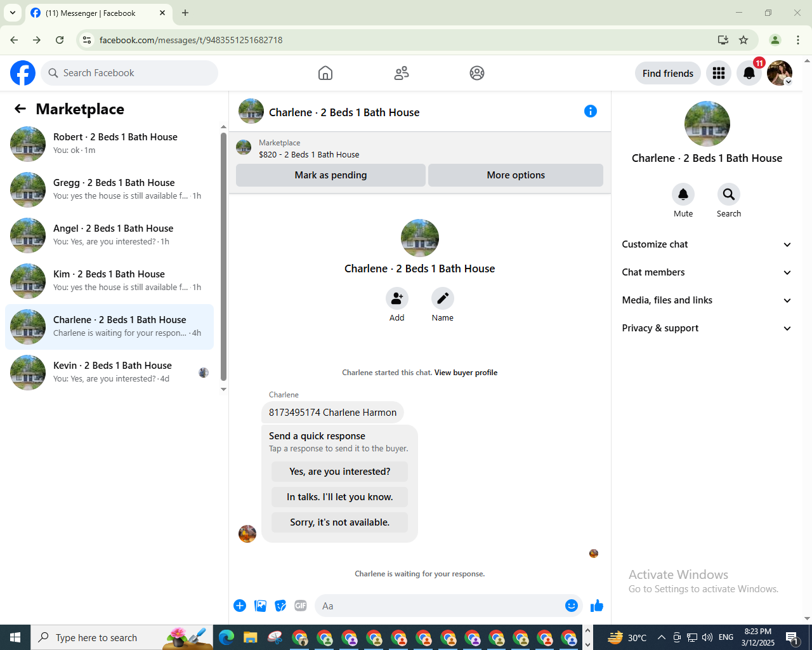Viewport: 812px width, 650px height.
Task: Open Kevin's 2 Beds 1 Bath House chat
Action: coord(109,373)
